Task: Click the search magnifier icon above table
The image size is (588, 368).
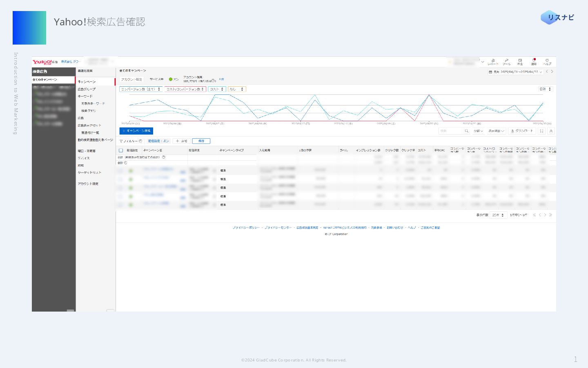Action: point(466,131)
